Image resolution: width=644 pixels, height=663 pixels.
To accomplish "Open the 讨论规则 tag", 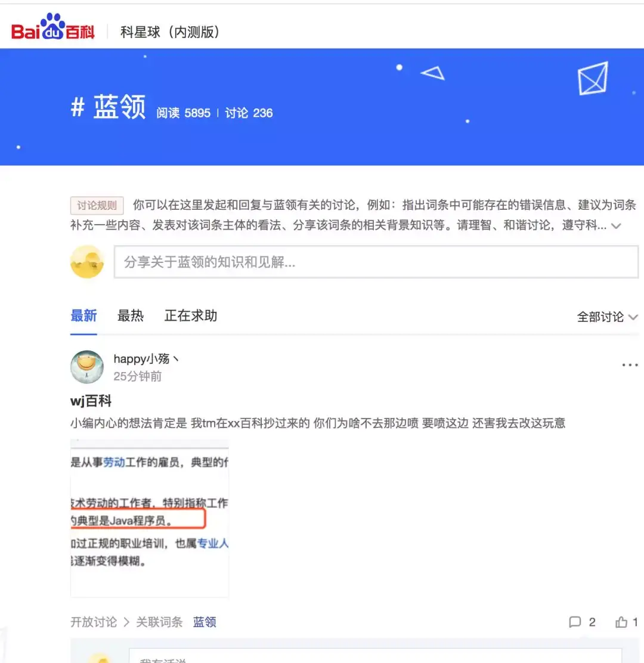I will pyautogui.click(x=97, y=206).
